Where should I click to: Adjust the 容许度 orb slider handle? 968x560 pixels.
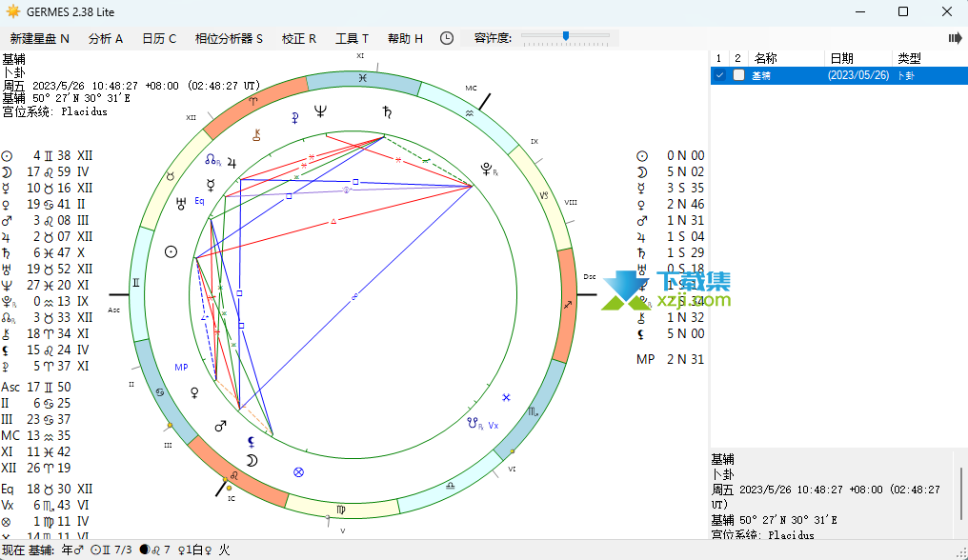(566, 36)
